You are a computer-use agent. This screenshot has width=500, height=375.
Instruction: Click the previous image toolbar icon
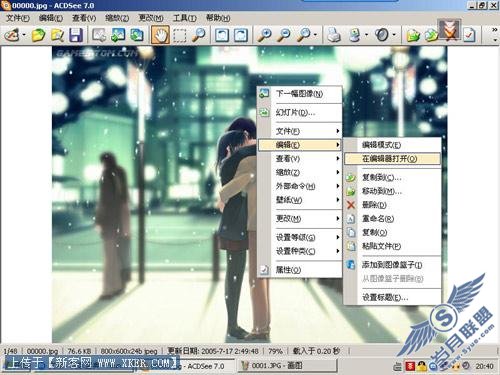pos(118,35)
